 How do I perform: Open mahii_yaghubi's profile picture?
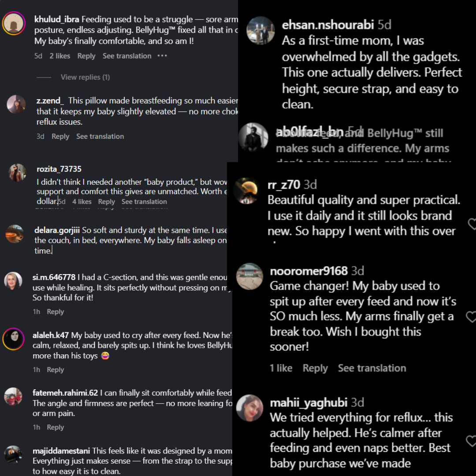point(250,408)
